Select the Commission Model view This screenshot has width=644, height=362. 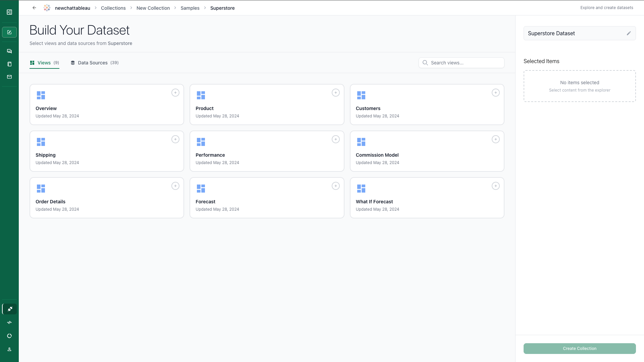click(x=496, y=139)
